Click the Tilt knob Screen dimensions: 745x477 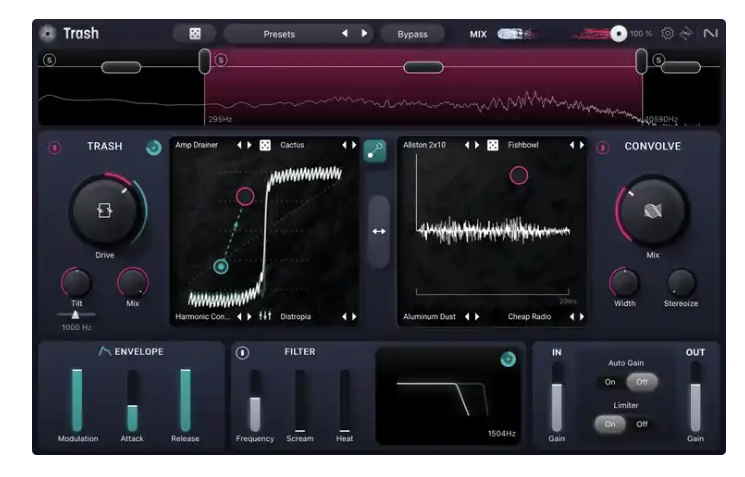[76, 283]
